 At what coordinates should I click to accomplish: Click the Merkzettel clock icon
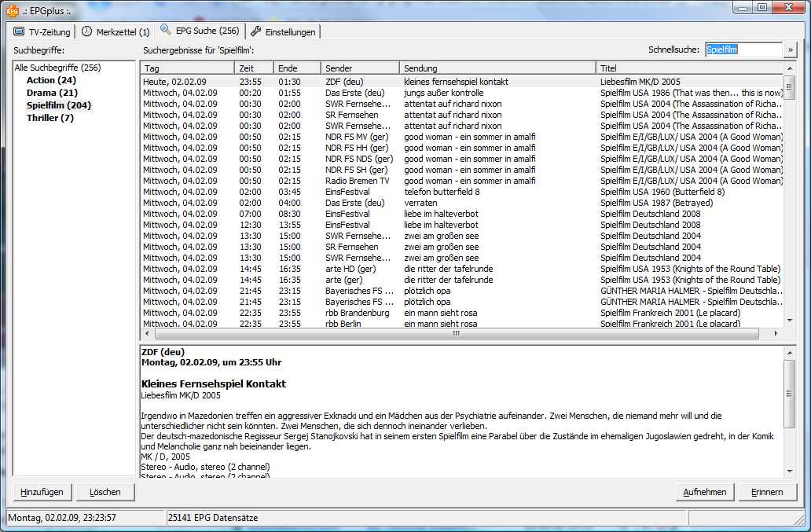(86, 32)
